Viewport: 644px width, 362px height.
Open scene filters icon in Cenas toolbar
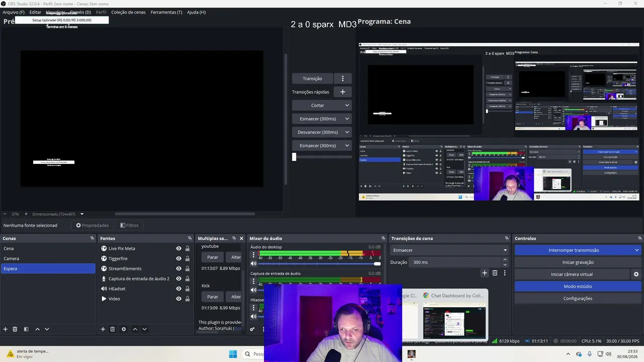coord(26,329)
